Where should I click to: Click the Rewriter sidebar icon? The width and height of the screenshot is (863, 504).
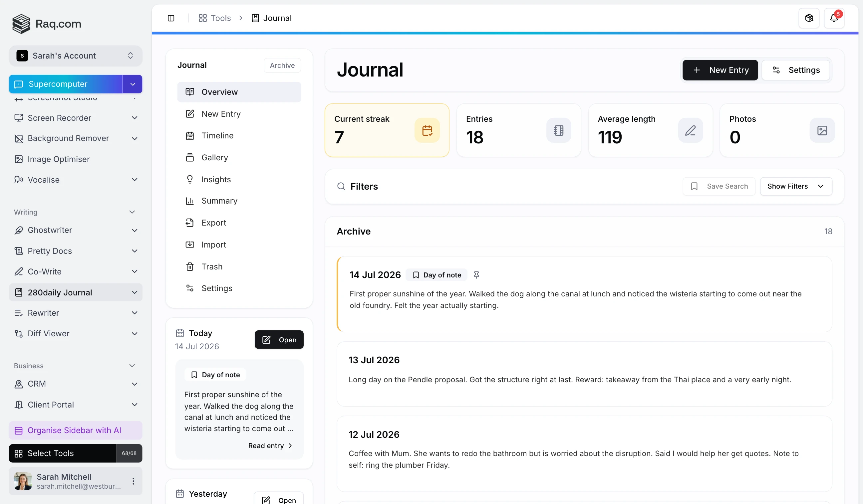coord(19,313)
